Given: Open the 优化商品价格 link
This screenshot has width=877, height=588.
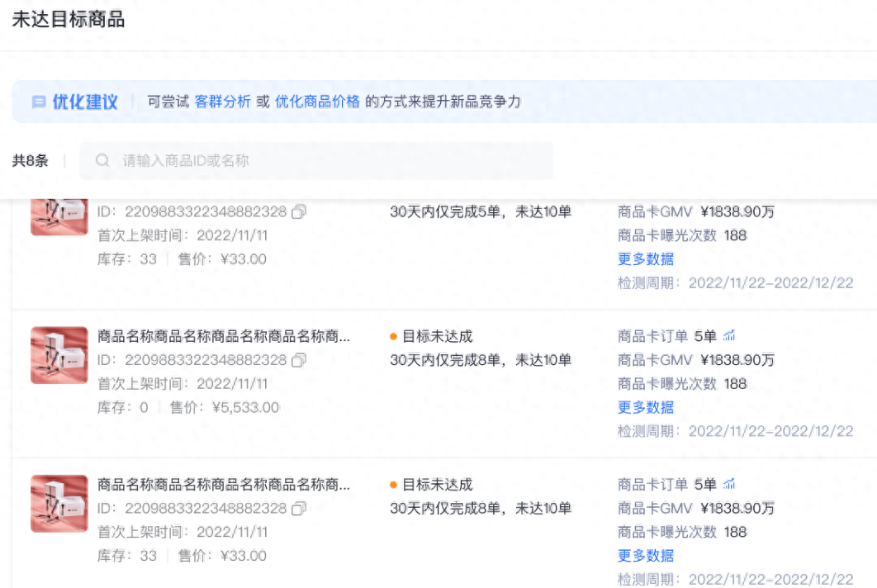Looking at the screenshot, I should [317, 102].
